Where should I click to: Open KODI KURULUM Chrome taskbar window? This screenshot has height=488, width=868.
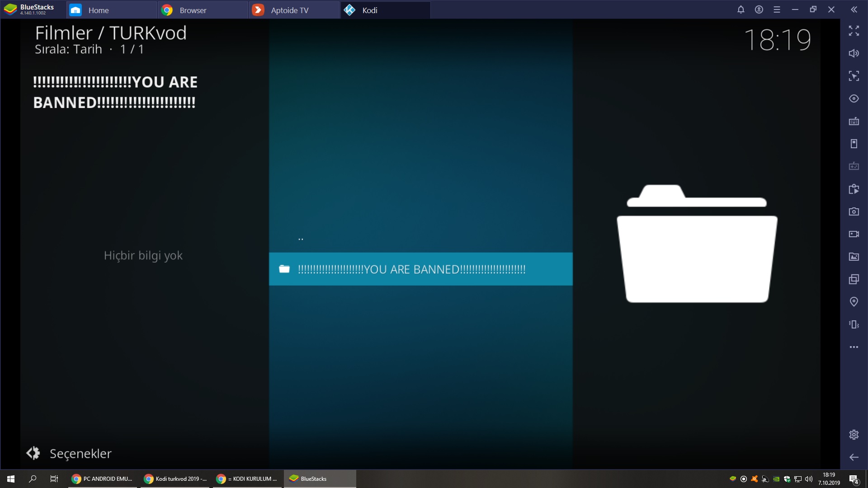pyautogui.click(x=248, y=479)
